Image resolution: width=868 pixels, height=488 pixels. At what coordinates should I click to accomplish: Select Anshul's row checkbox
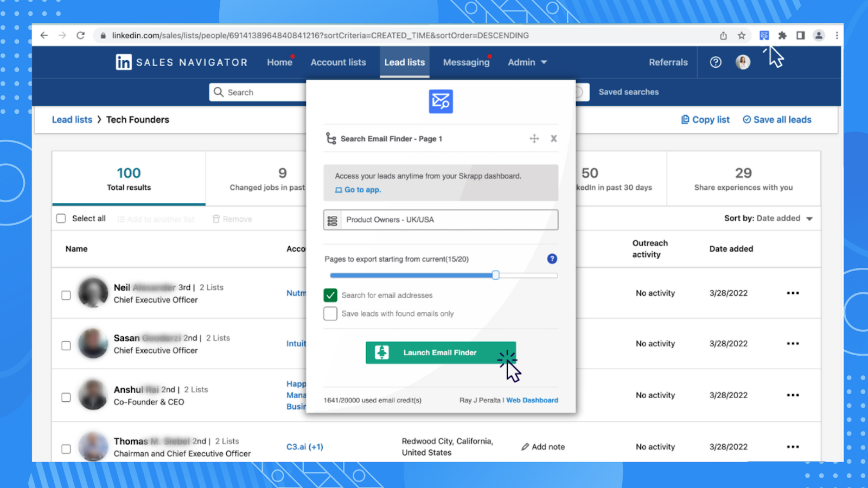66,397
